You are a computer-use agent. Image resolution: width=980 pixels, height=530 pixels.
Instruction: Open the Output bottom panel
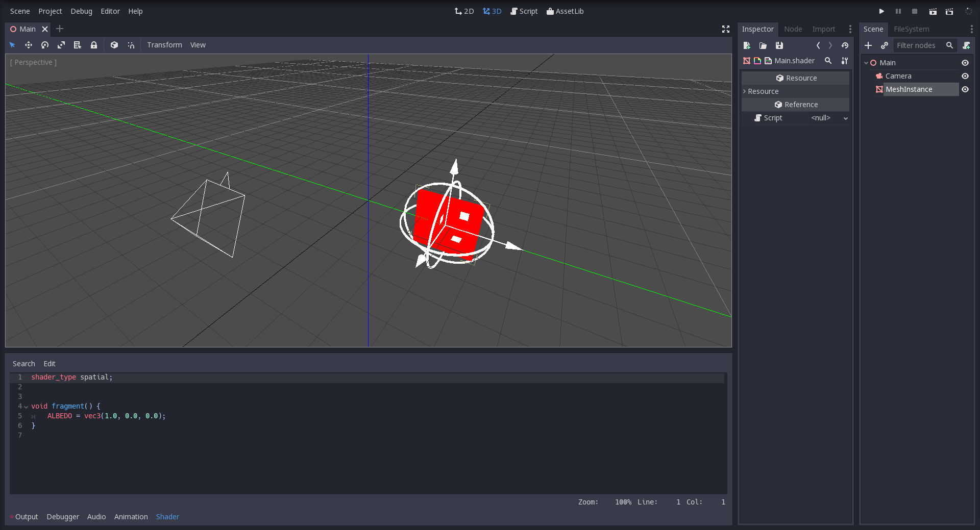tap(27, 517)
